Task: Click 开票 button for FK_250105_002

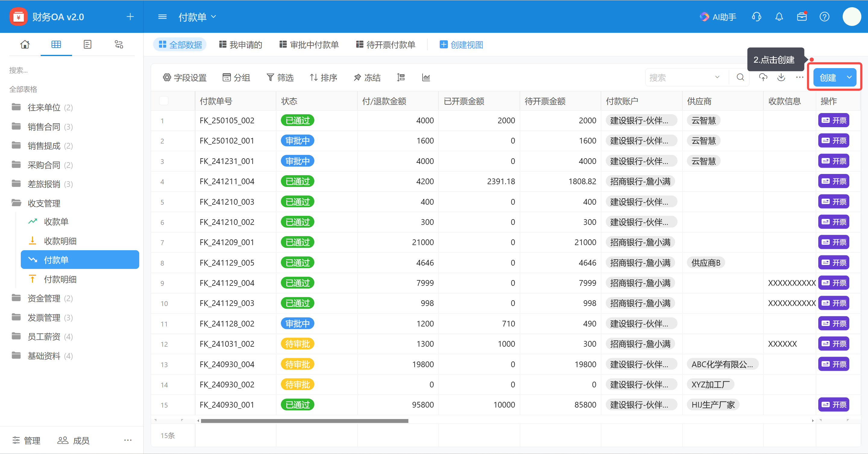Action: coord(834,120)
